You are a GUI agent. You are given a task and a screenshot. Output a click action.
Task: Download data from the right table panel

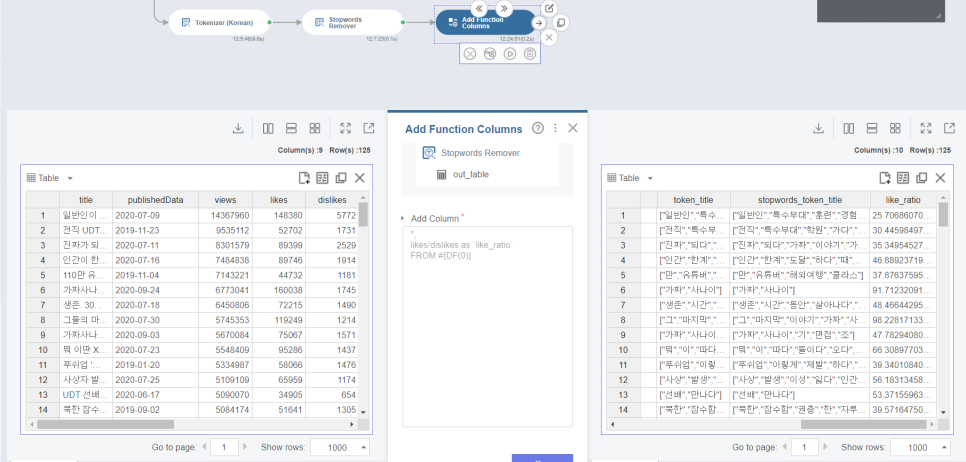(818, 128)
